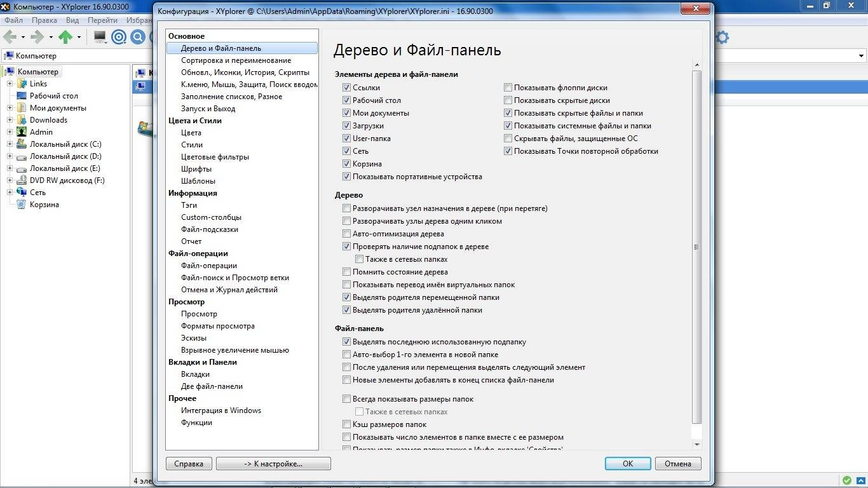This screenshot has width=868, height=488.
Task: Click the blue up-chevron status bar icon
Action: point(860,480)
